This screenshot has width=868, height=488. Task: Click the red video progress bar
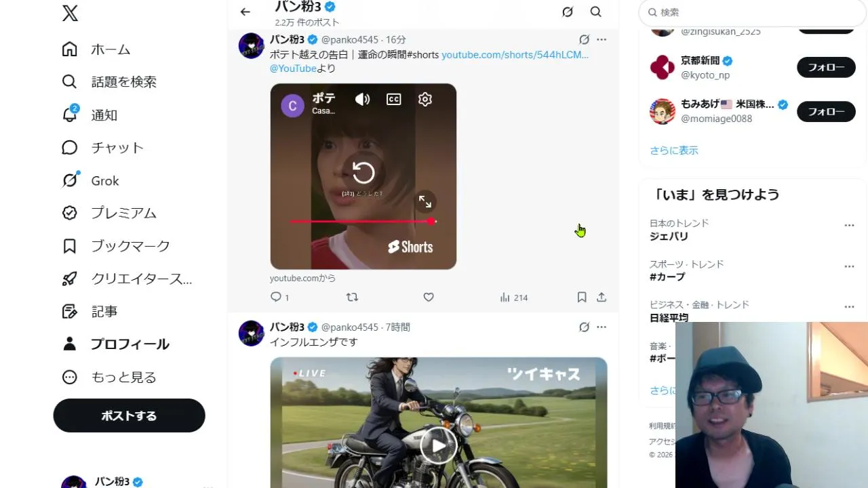[363, 222]
